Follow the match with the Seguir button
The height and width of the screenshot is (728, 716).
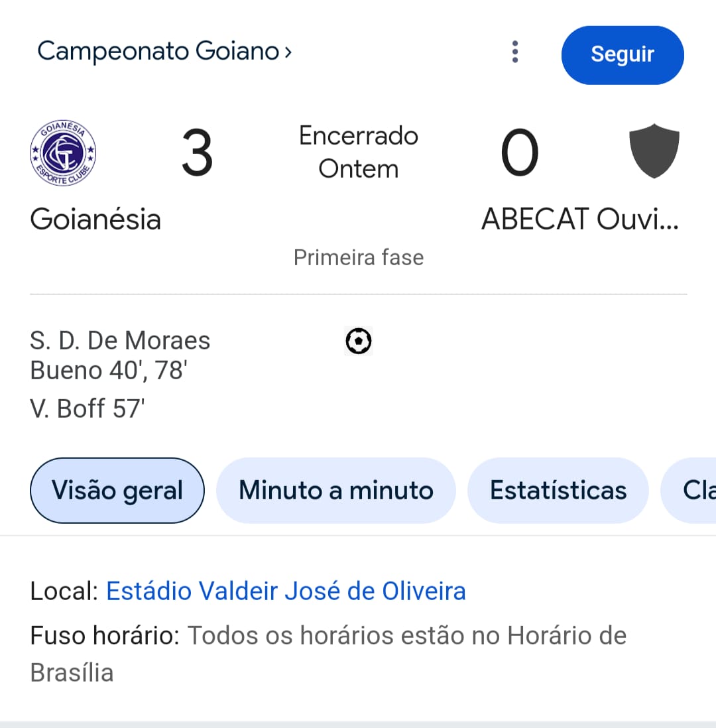click(622, 54)
